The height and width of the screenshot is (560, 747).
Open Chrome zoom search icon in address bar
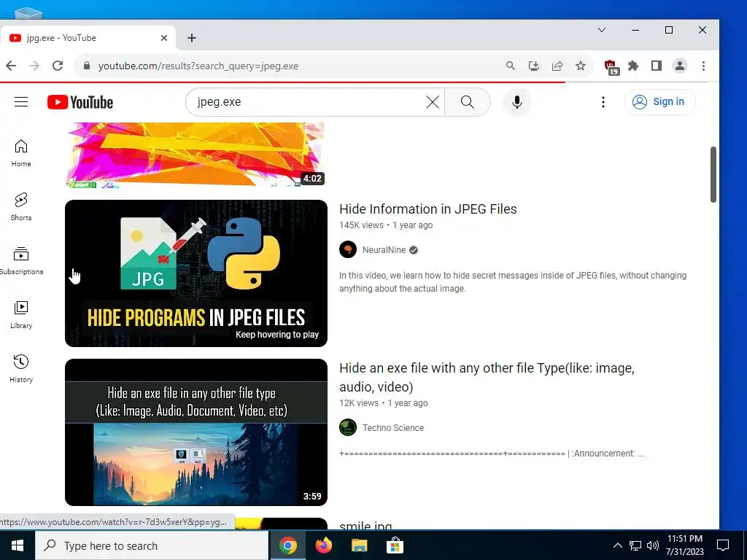510,66
